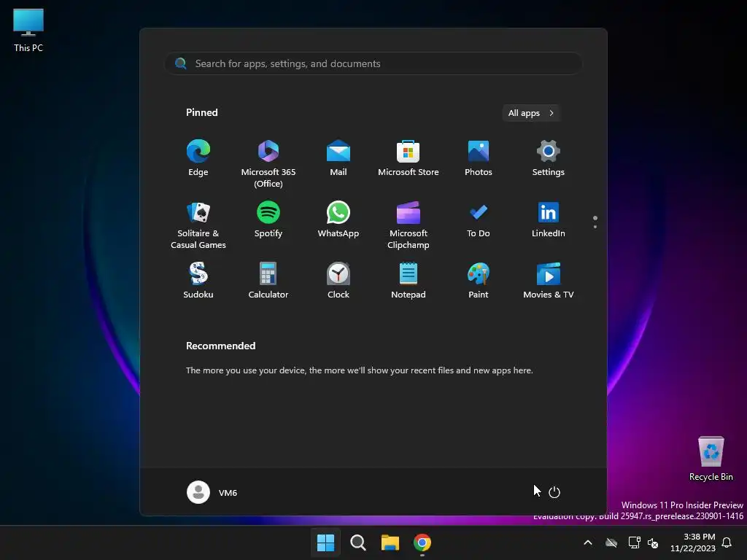This screenshot has width=747, height=560.
Task: Start the Sudoku game
Action: (x=198, y=281)
